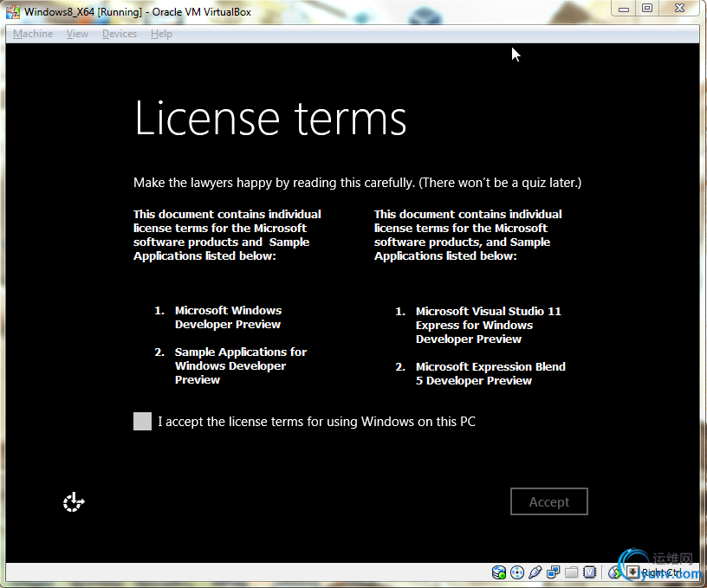Screen dimensions: 707x588
Task: Click the shared folders status icon
Action: tap(571, 572)
